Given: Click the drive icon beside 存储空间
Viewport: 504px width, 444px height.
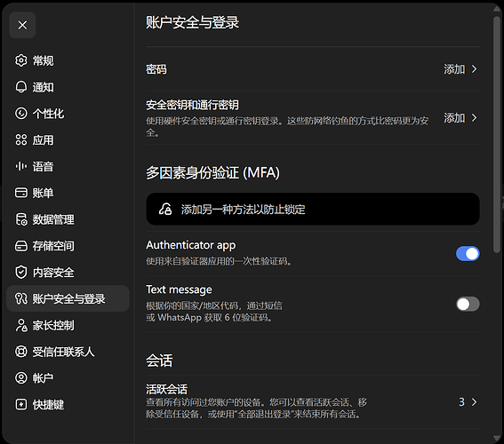Looking at the screenshot, I should [21, 246].
